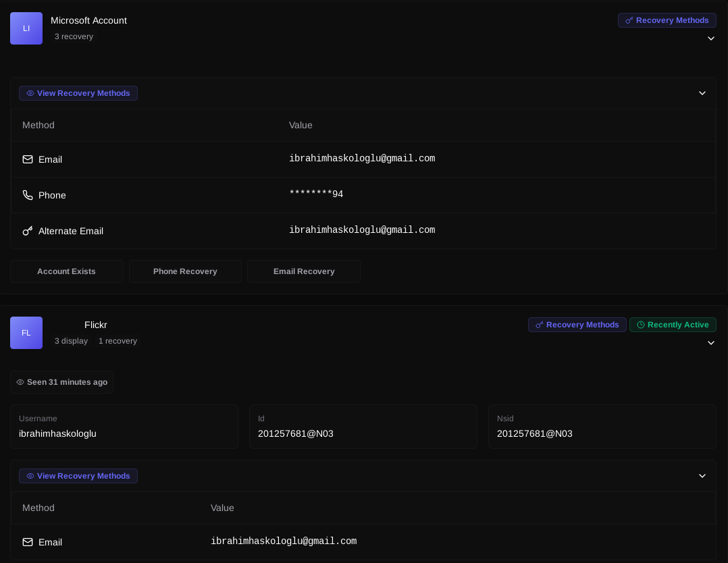Viewport: 728px width, 563px height.
Task: Collapse the Flickr recovery methods table chevron
Action: click(x=702, y=476)
